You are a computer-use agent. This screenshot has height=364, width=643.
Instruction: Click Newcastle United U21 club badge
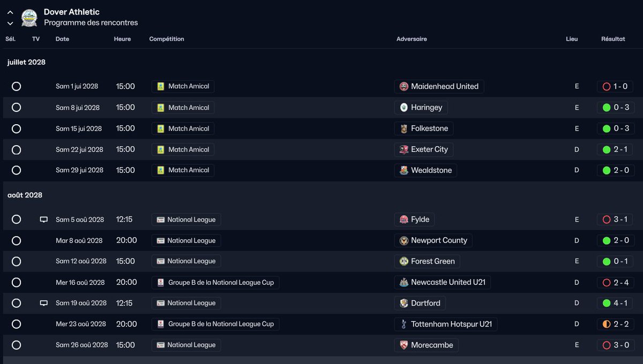[404, 282]
